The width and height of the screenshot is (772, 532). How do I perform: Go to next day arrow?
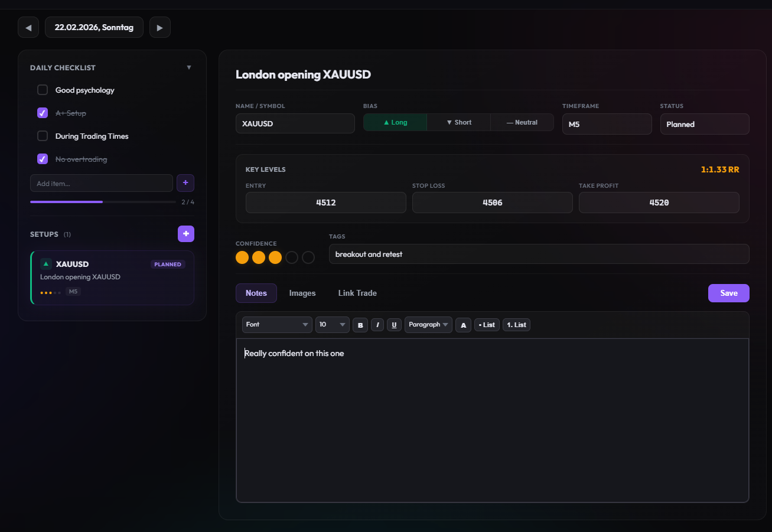point(159,28)
